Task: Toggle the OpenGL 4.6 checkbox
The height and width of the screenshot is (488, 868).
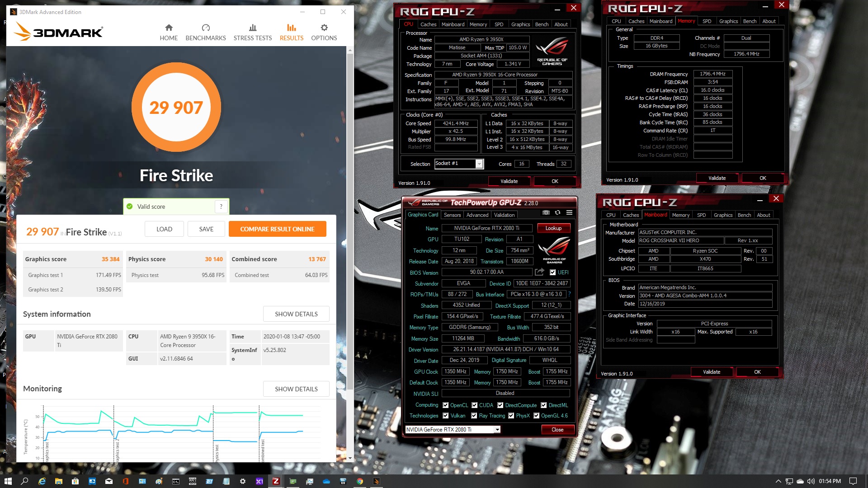Action: [x=536, y=416]
